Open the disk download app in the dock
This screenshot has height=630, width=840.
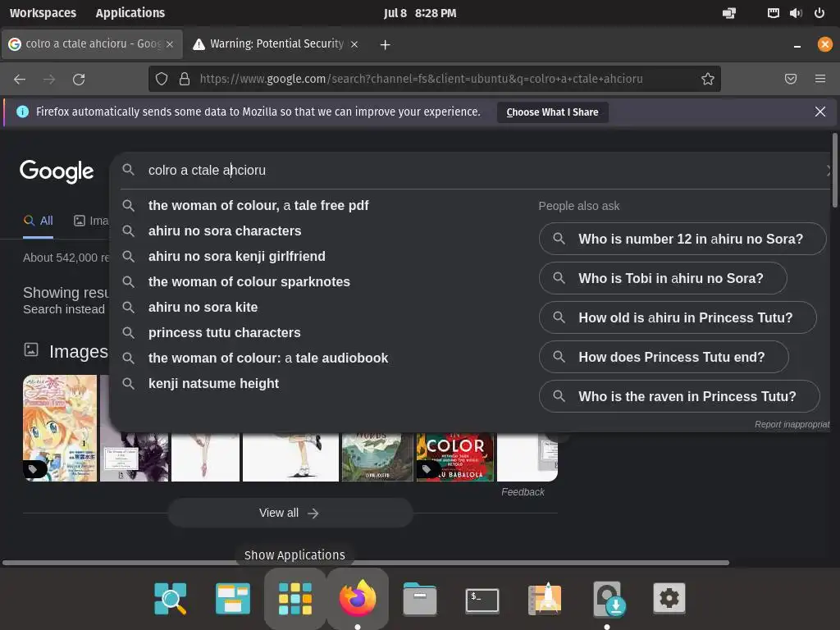[608, 598]
